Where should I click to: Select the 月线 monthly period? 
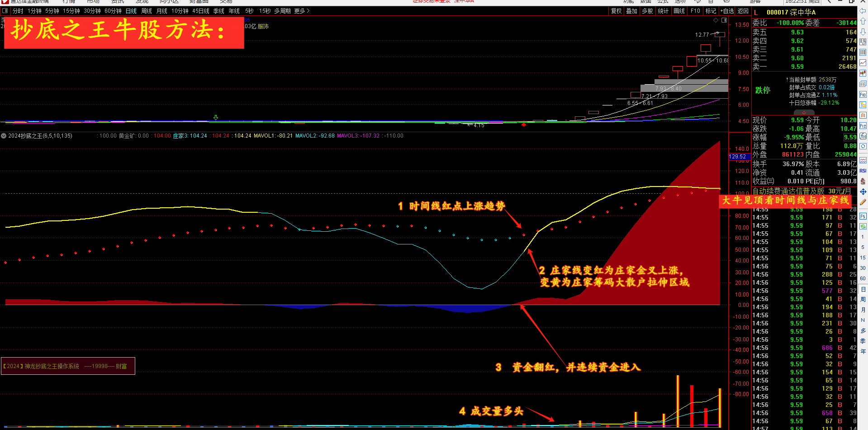point(162,11)
